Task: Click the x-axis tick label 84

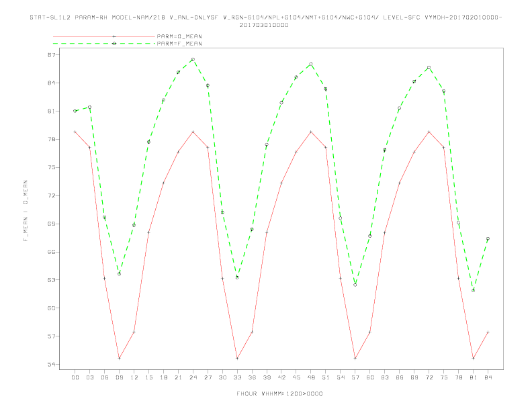Action: [x=488, y=377]
